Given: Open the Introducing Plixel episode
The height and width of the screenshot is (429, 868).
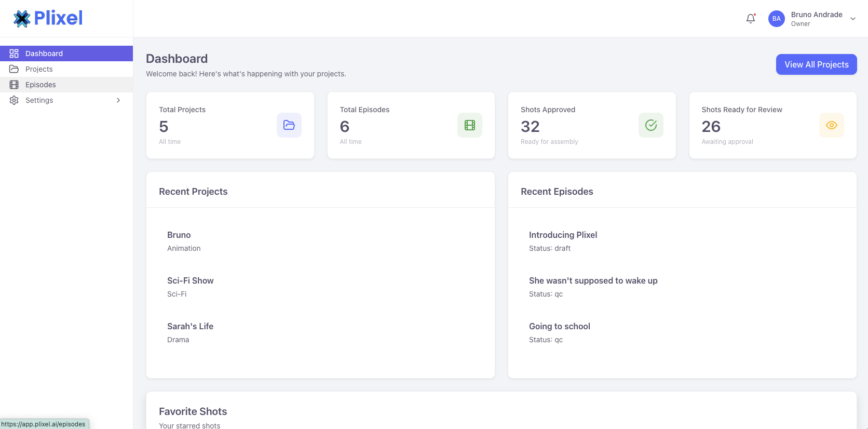Looking at the screenshot, I should [x=563, y=235].
